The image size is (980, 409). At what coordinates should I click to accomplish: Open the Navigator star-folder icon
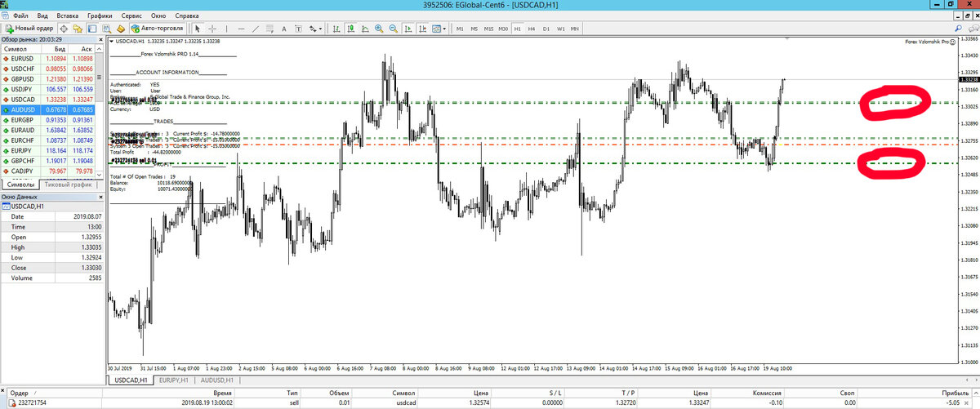[78, 29]
